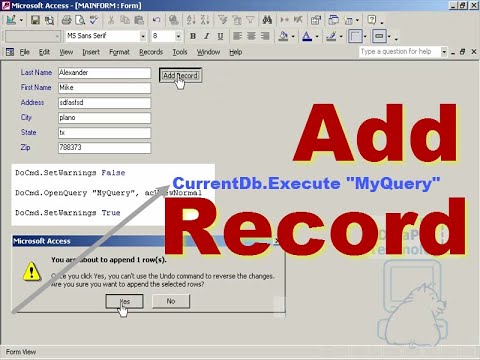
Task: Click the Special Effect button
Action: [379, 36]
